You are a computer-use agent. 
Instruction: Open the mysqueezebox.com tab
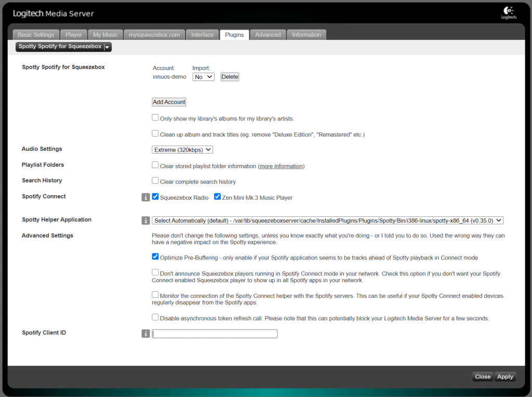[154, 35]
